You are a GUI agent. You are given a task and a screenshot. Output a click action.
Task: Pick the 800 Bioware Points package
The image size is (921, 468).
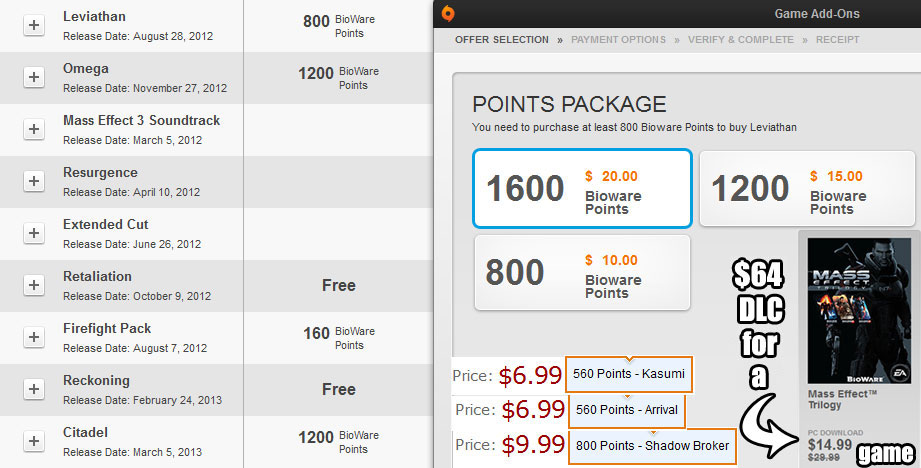click(x=582, y=272)
